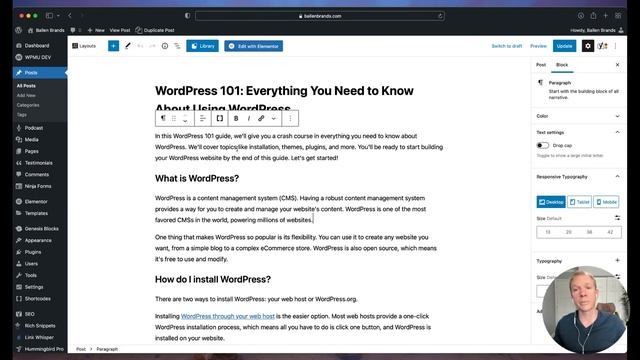Open the New menu in the admin bar
Viewport: 640px width, 360px height.
[x=96, y=30]
